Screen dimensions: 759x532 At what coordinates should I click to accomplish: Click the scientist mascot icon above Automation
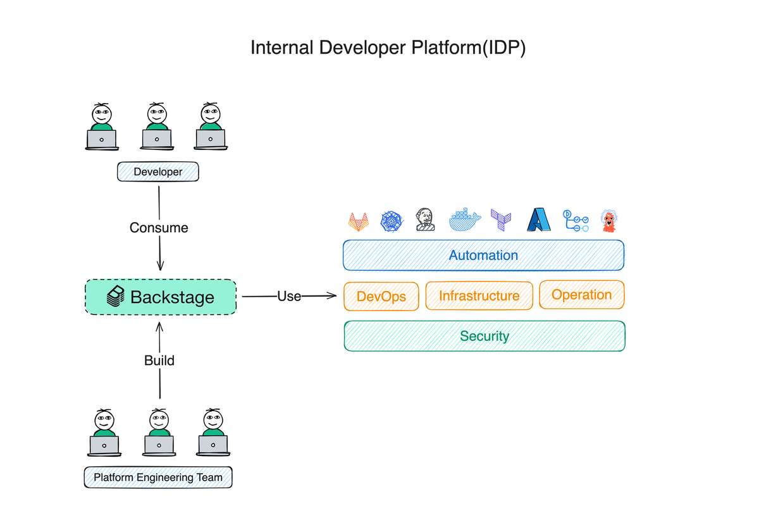click(x=609, y=221)
